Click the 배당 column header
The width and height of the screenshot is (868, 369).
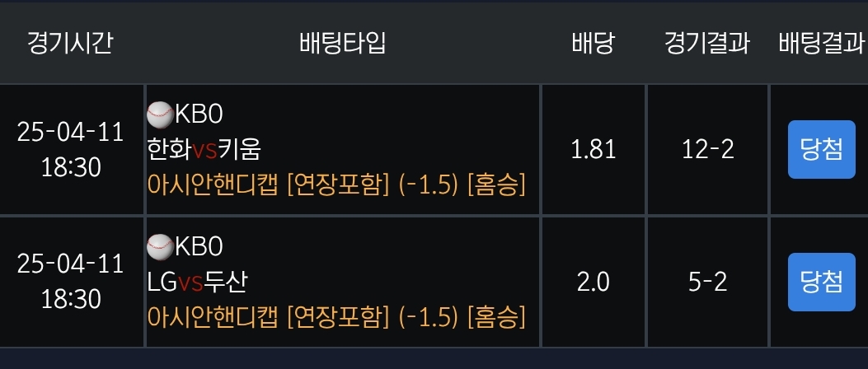[x=593, y=43]
